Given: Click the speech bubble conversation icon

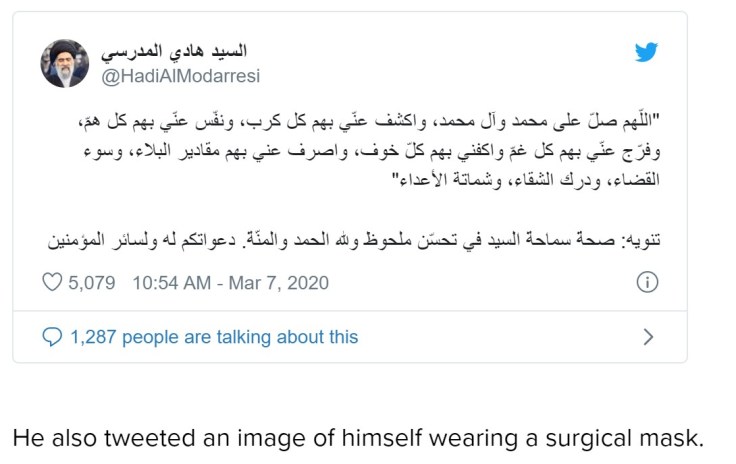Looking at the screenshot, I should click(x=52, y=337).
